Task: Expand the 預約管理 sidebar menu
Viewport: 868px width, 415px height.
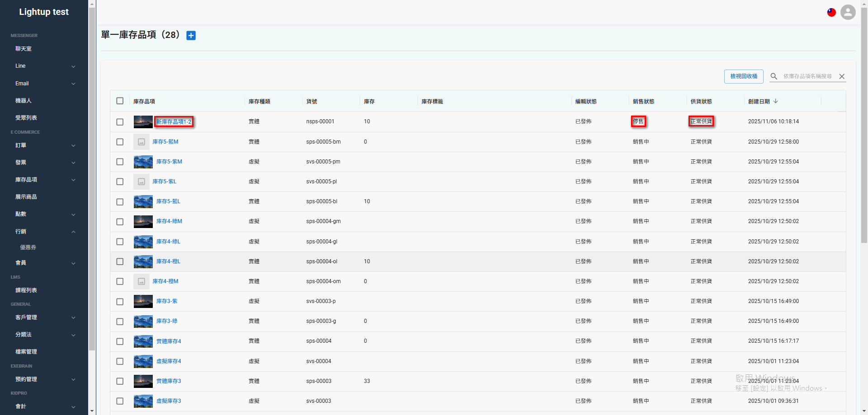Action: tap(44, 379)
